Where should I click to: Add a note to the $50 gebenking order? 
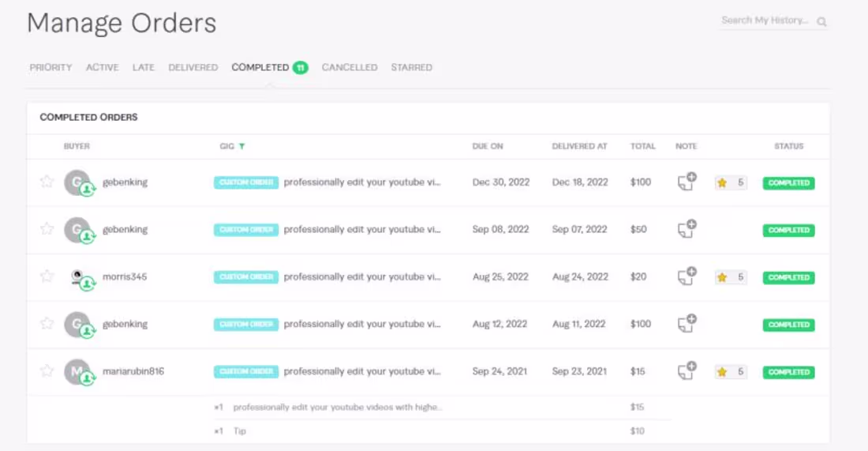point(687,230)
